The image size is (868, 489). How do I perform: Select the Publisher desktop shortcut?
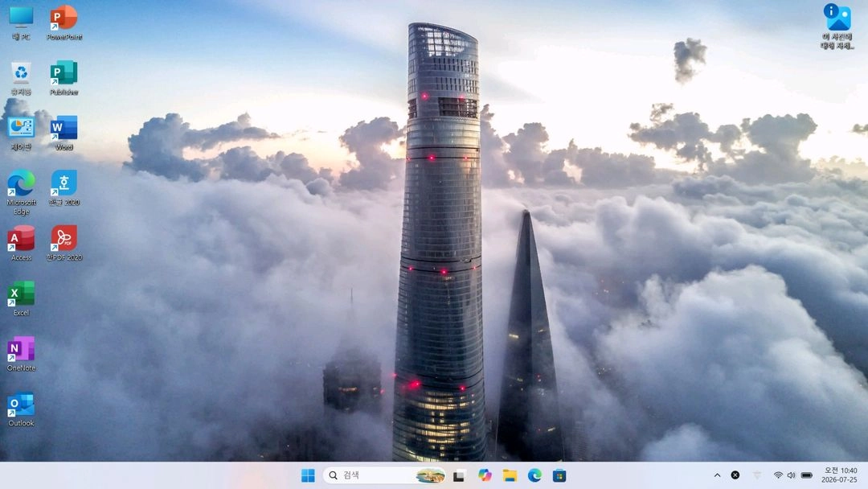coord(63,78)
